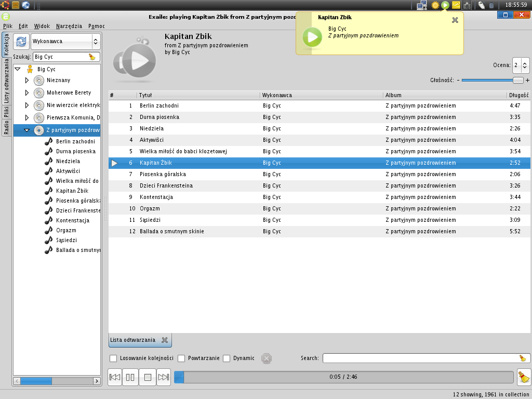This screenshot has height=399, width=532.
Task: Clear the playlist Search field broom icon
Action: point(523,358)
